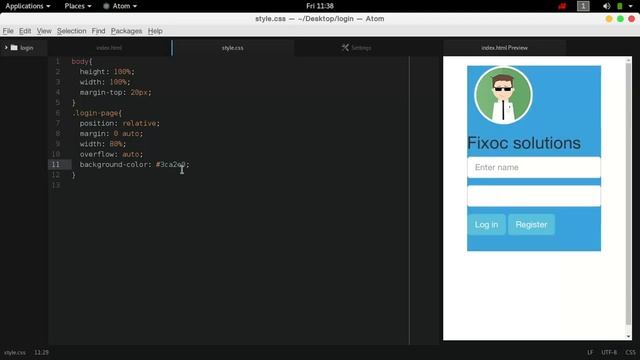Open the Find menu

98,31
